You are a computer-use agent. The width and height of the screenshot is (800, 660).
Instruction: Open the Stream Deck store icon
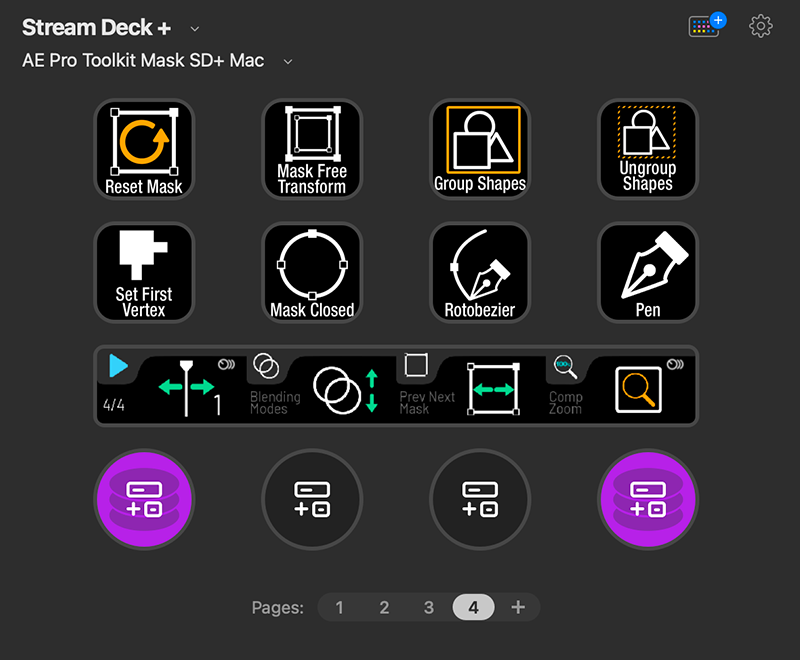click(707, 25)
